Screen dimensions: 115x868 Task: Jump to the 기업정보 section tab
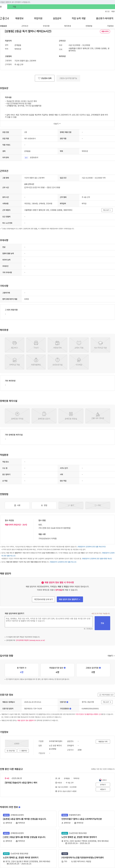pyautogui.click(x=110, y=26)
